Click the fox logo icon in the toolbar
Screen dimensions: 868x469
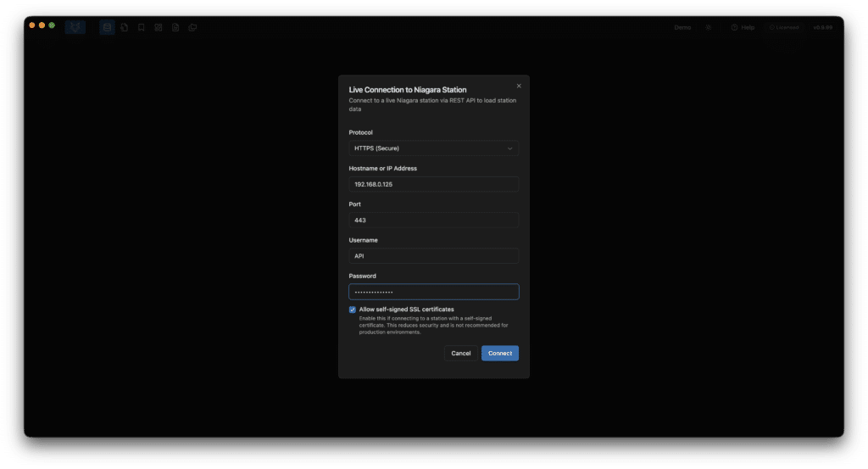(75, 27)
